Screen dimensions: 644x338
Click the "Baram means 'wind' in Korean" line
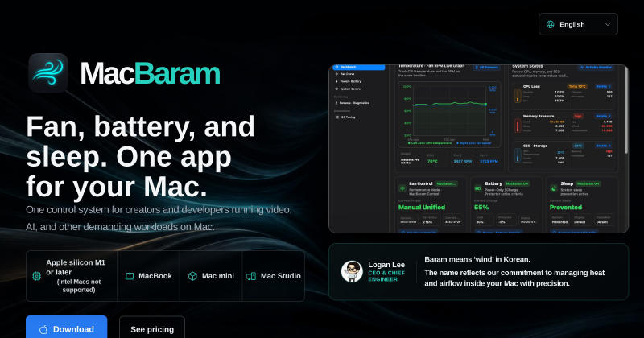click(x=477, y=260)
